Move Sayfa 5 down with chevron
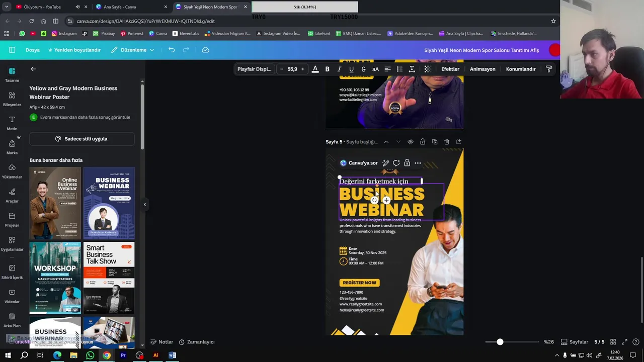 (x=398, y=142)
